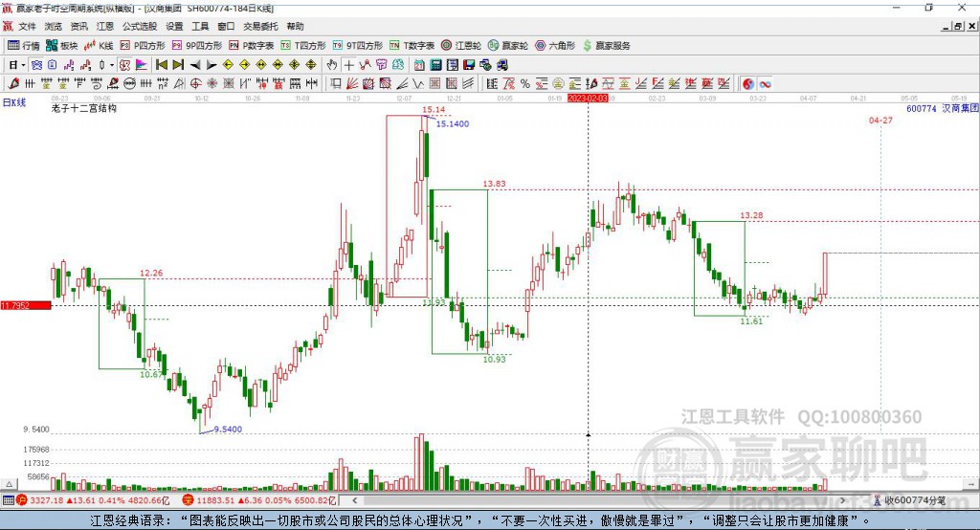The width and height of the screenshot is (980, 530).
Task: Expand the candlestick style dropdown arrow
Action: point(112,65)
